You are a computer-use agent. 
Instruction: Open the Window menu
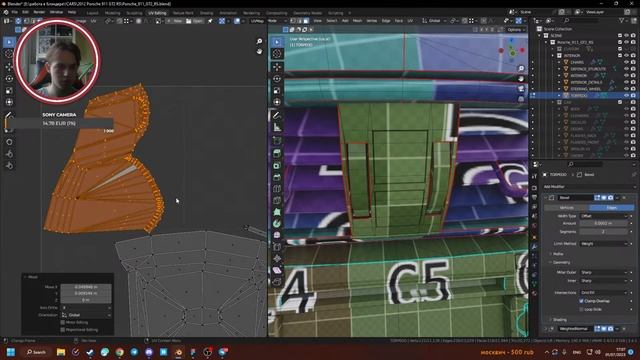(x=56, y=12)
